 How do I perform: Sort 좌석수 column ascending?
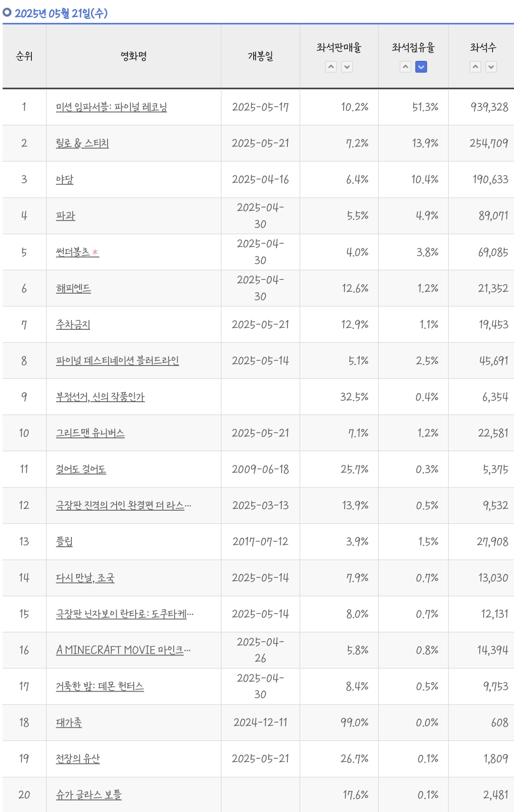(x=475, y=67)
